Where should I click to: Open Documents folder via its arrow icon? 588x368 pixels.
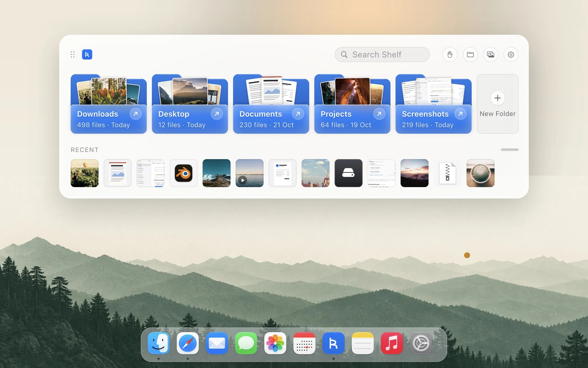pos(298,114)
